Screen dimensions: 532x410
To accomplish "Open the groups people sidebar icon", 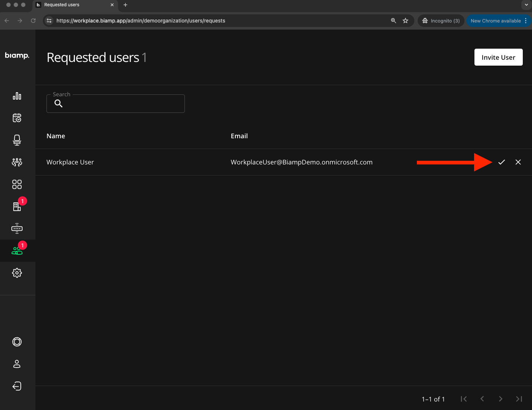I will click(17, 162).
